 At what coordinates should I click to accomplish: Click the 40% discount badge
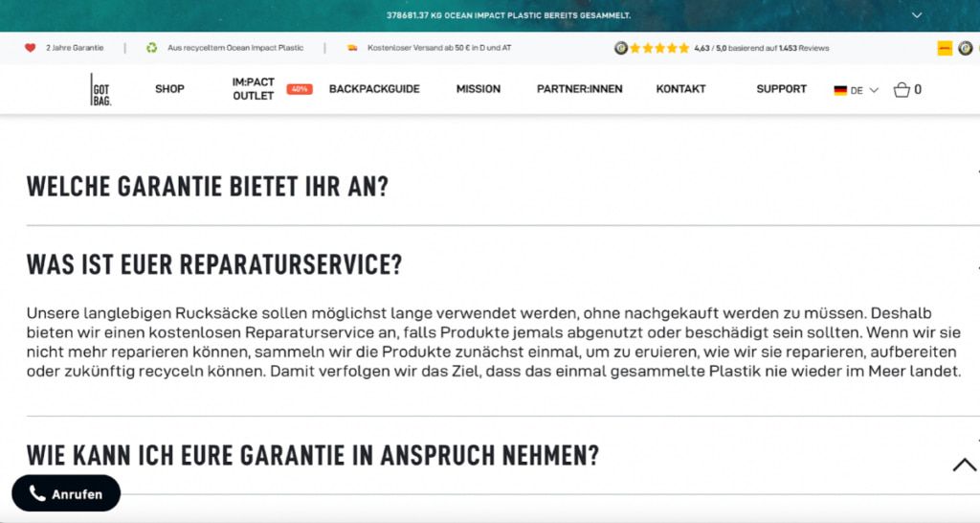point(300,89)
